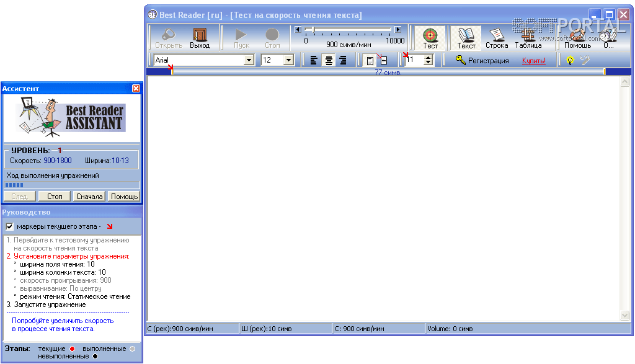Switch to the Таблица exercise mode
Screen dimensions: 635x364
(528, 38)
